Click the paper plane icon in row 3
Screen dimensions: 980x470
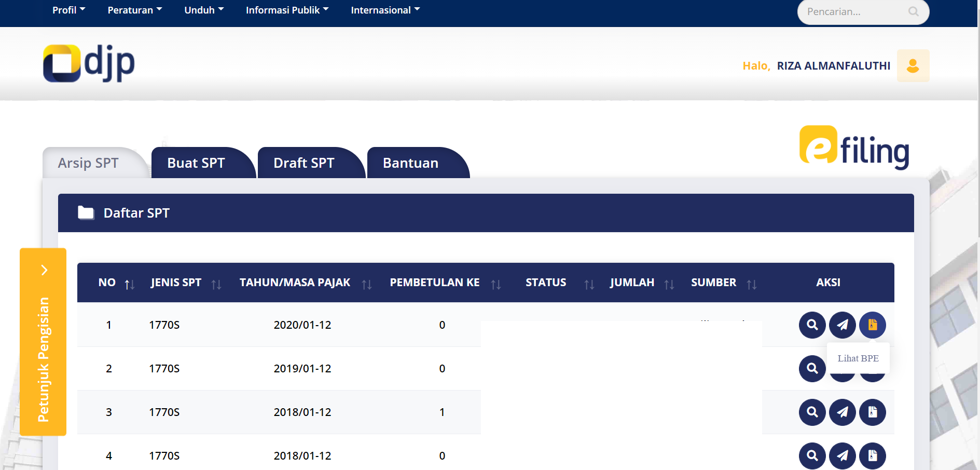click(x=842, y=412)
